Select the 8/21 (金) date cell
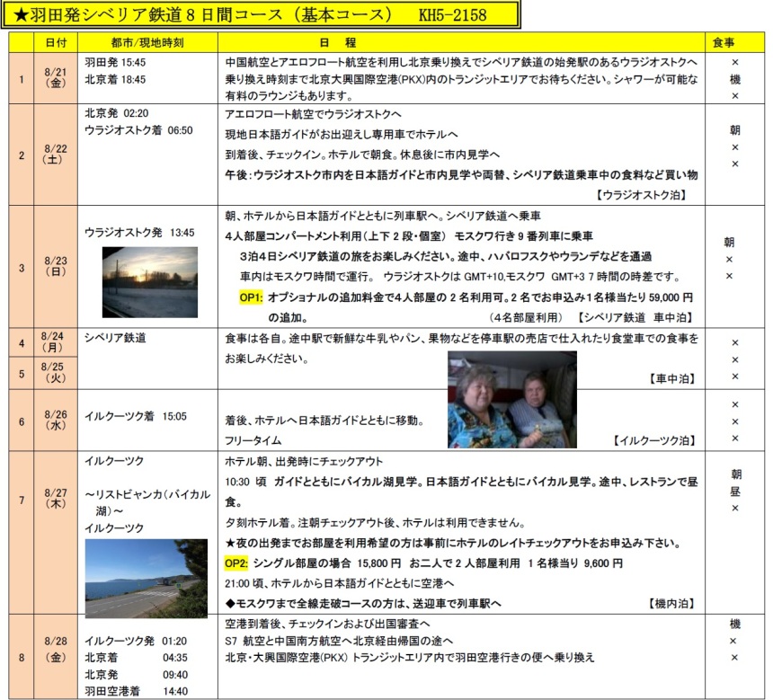The image size is (773, 700). pyautogui.click(x=56, y=78)
